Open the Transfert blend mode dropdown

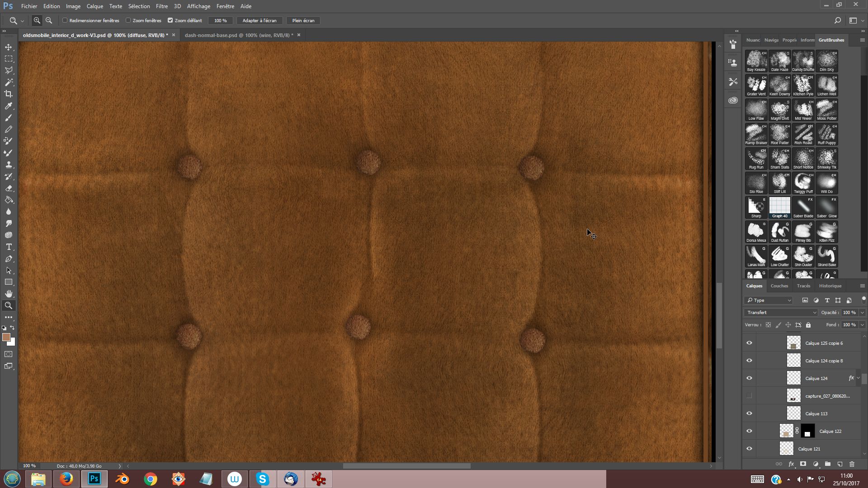[781, 312]
